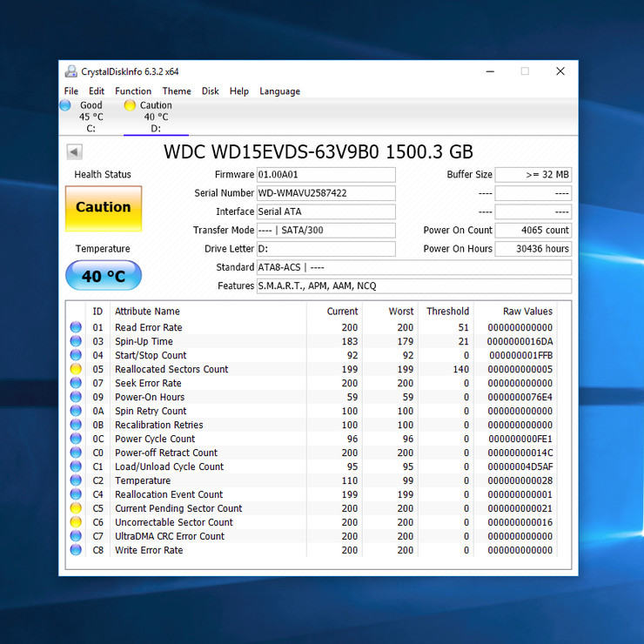Click the Serial Number field
The image size is (644, 644).
[x=325, y=193]
